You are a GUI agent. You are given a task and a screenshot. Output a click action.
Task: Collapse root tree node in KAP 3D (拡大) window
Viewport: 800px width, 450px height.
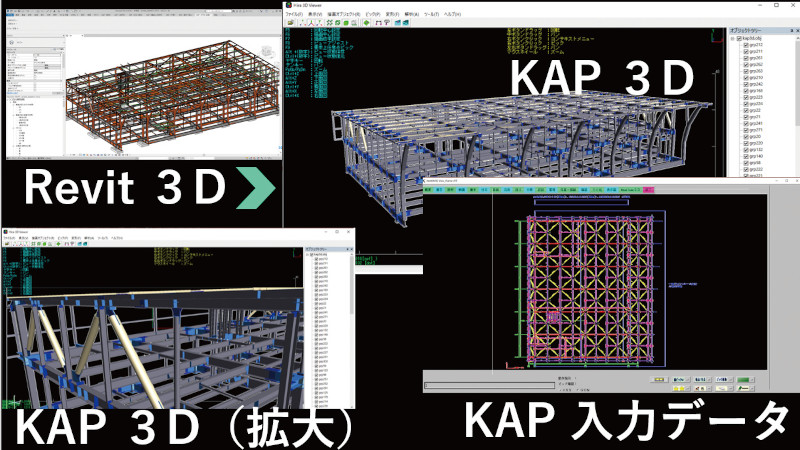(x=307, y=255)
